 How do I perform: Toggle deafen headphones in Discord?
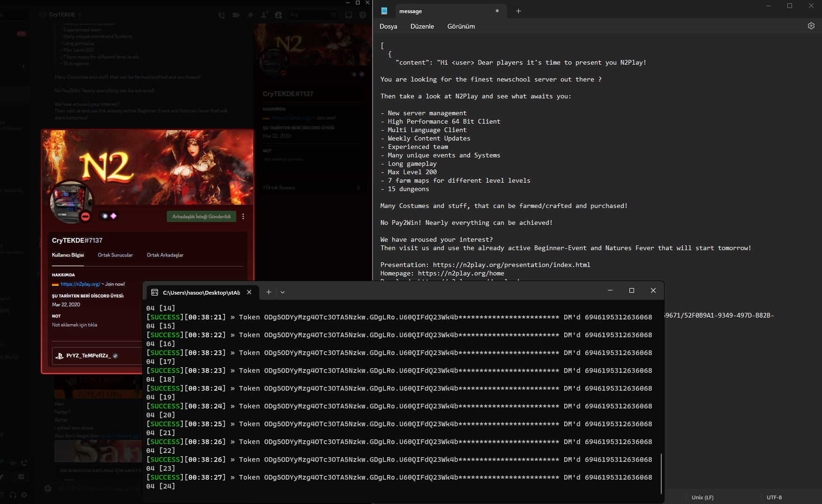[x=13, y=495]
